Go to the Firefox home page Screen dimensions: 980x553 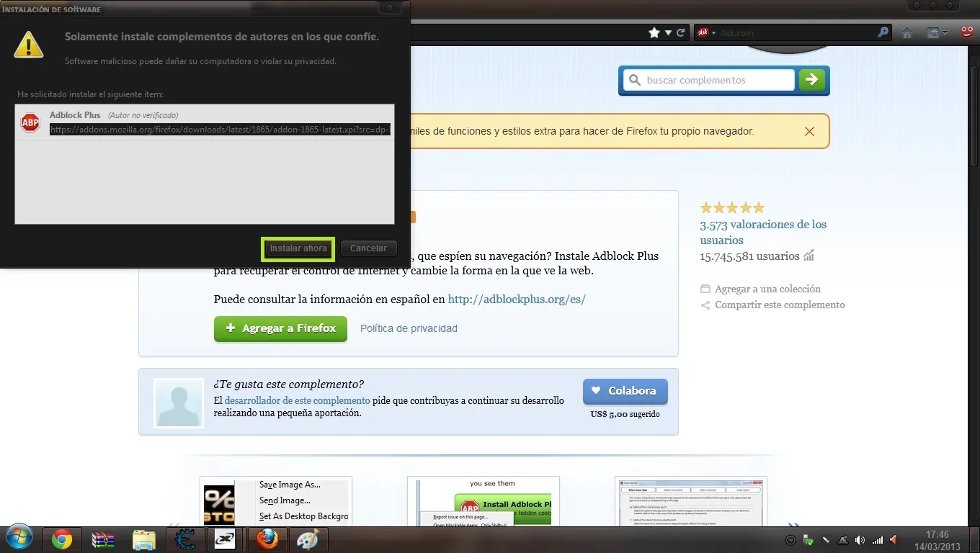(x=907, y=32)
